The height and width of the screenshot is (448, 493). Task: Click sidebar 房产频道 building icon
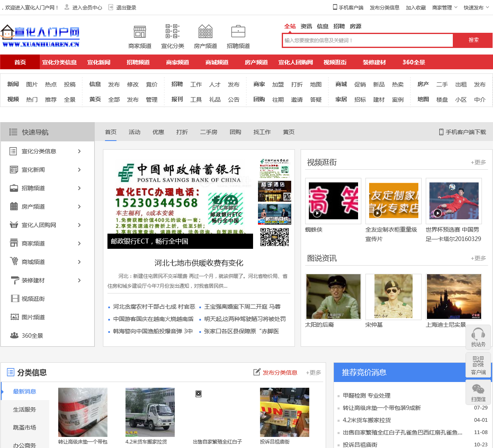(x=14, y=206)
